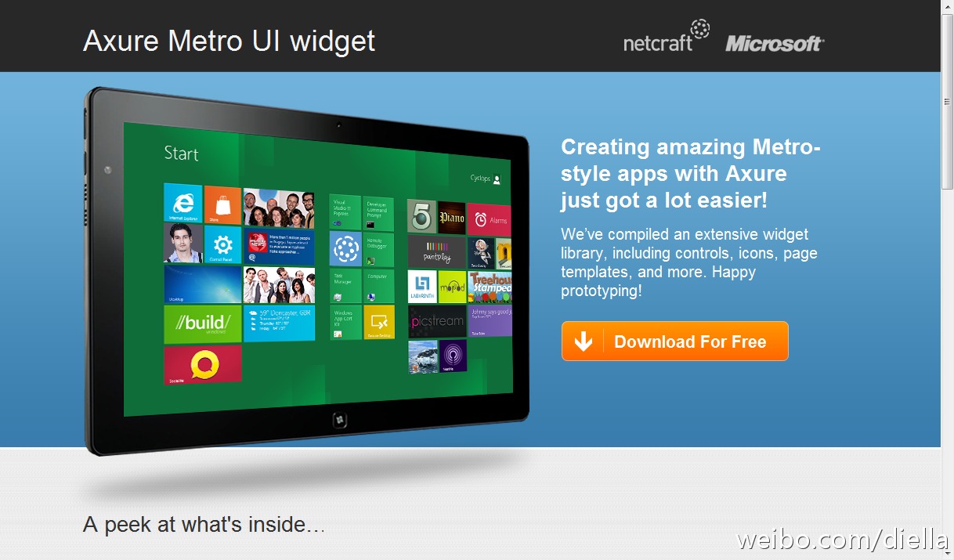Viewport: 954px width, 560px height.
Task: Open the purple broadcast-signal tile
Action: [x=453, y=356]
